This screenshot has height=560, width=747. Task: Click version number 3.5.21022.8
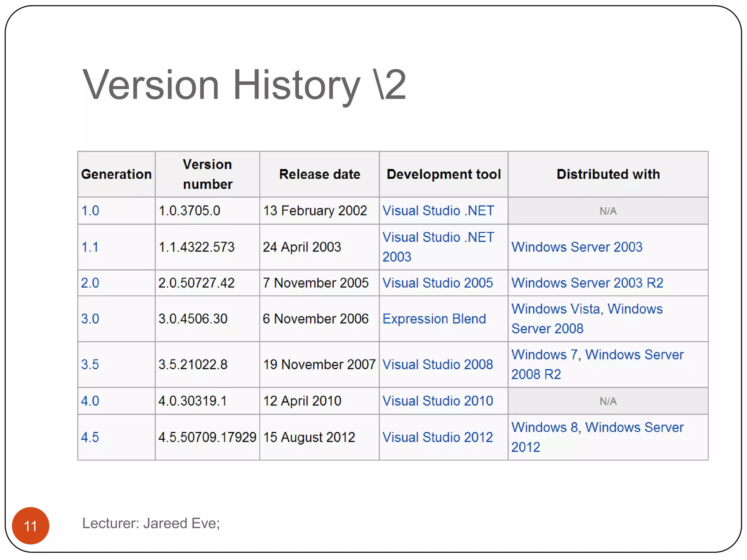pyautogui.click(x=193, y=365)
